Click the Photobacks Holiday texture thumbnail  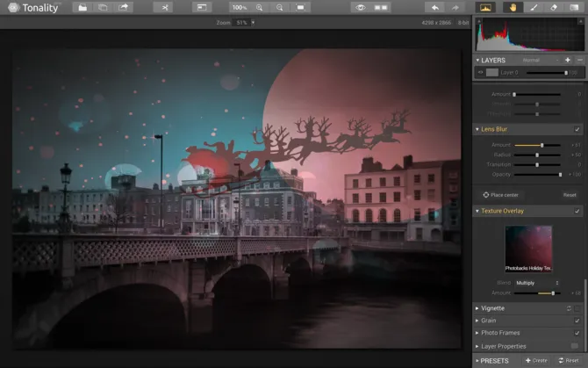(528, 248)
